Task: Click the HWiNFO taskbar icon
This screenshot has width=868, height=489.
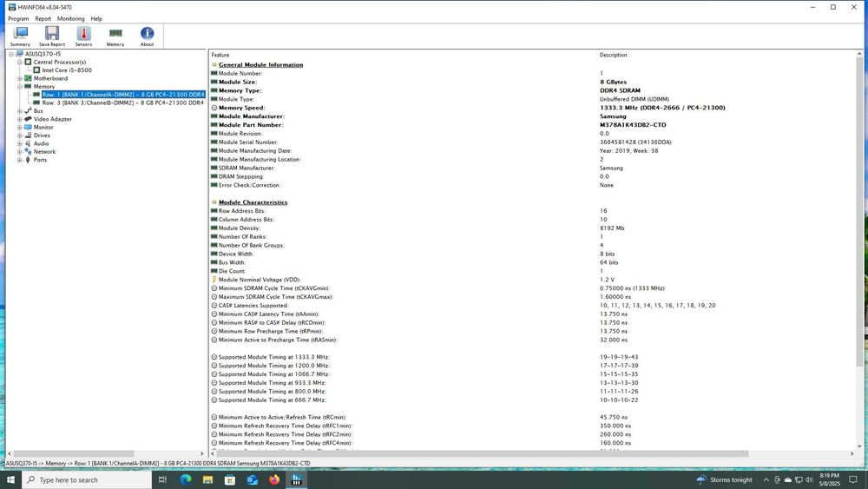Action: tap(296, 479)
